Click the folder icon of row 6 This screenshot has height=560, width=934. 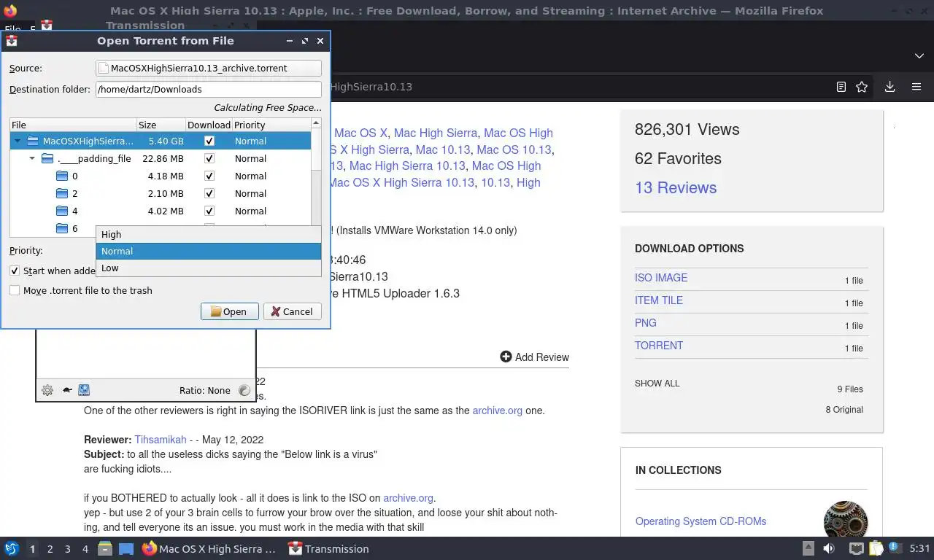point(62,228)
